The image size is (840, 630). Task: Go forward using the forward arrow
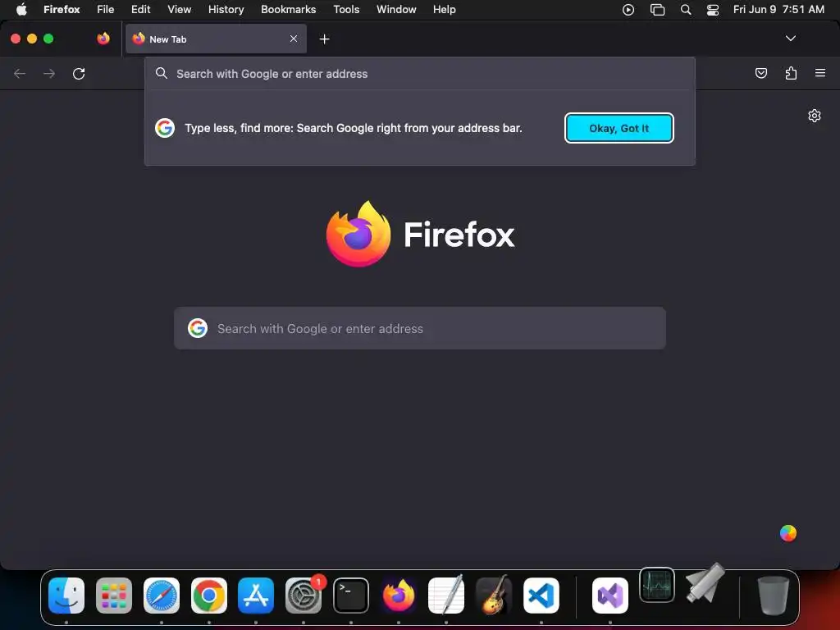49,73
